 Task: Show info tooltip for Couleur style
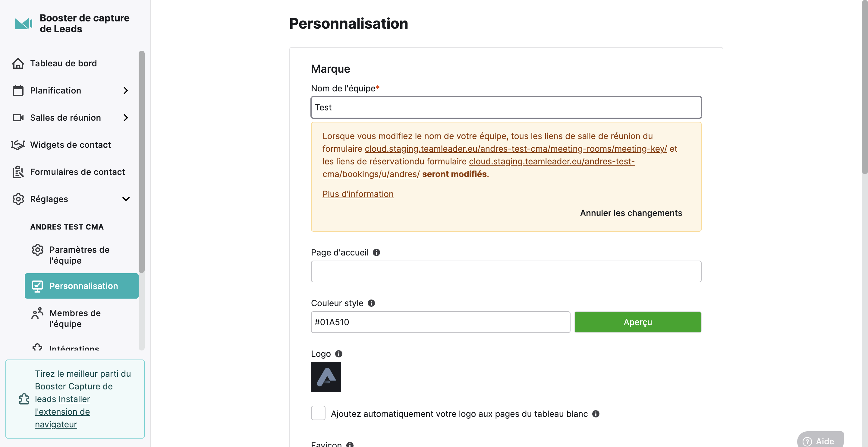[371, 303]
